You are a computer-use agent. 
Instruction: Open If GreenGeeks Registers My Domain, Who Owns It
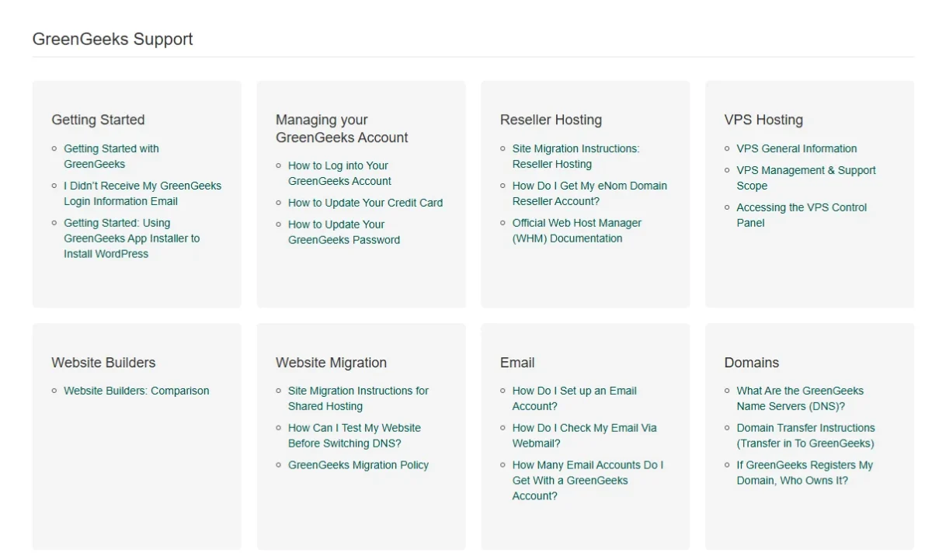[805, 473]
